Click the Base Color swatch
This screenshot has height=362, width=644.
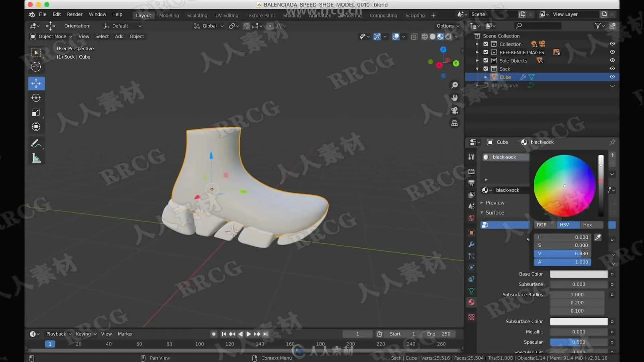(x=579, y=274)
